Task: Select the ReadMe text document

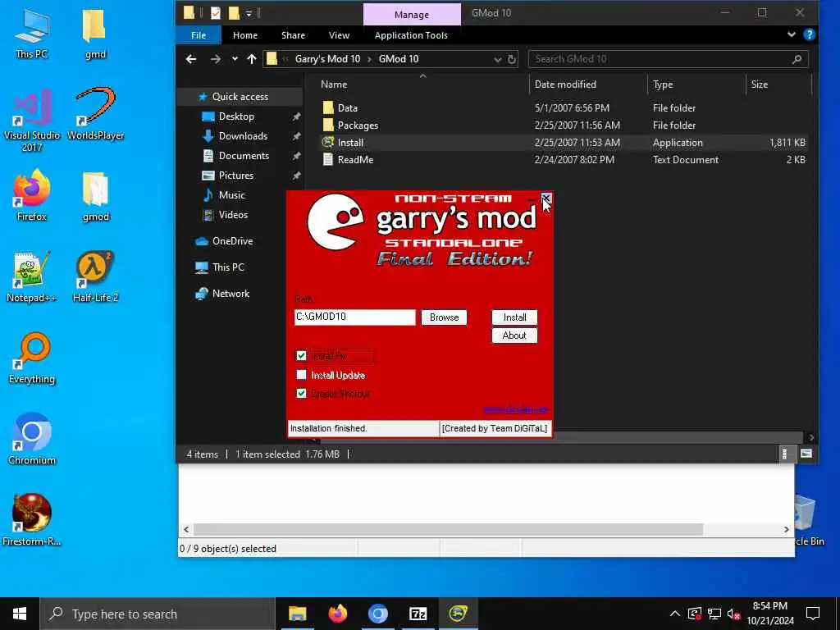Action: 355,160
